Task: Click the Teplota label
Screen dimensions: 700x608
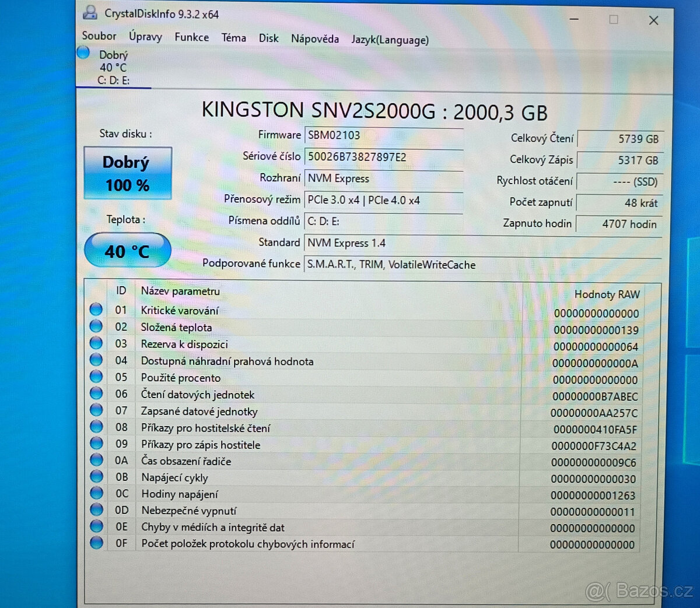Action: pyautogui.click(x=125, y=220)
